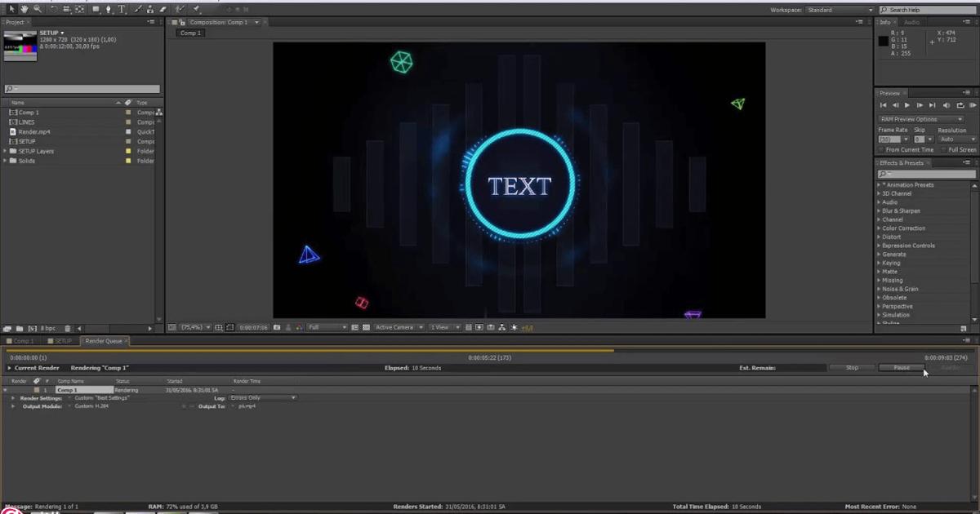Activate the Zoom tool
Screen dimensions: 980x514
coord(38,9)
